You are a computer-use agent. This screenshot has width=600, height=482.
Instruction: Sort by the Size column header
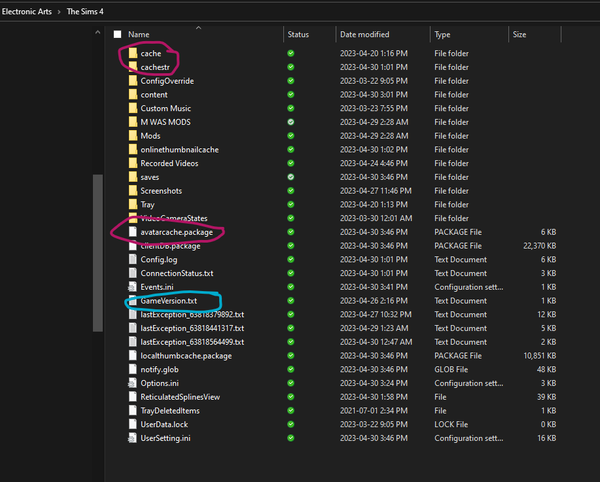point(519,34)
